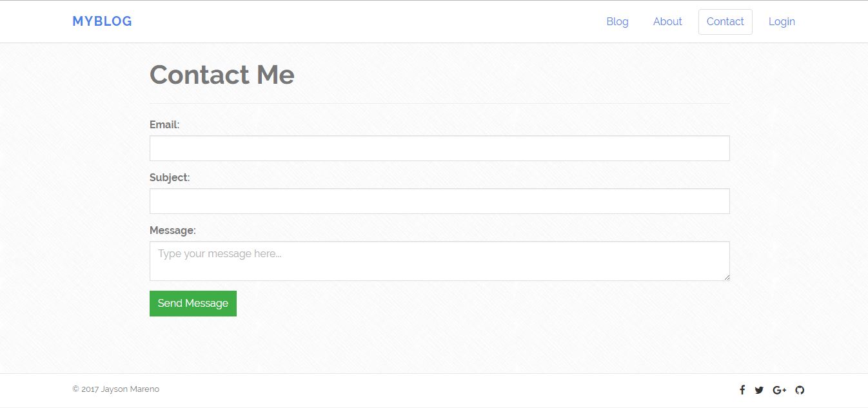868x408 pixels.
Task: Click the divider line below Contact Me heading
Action: [x=439, y=103]
